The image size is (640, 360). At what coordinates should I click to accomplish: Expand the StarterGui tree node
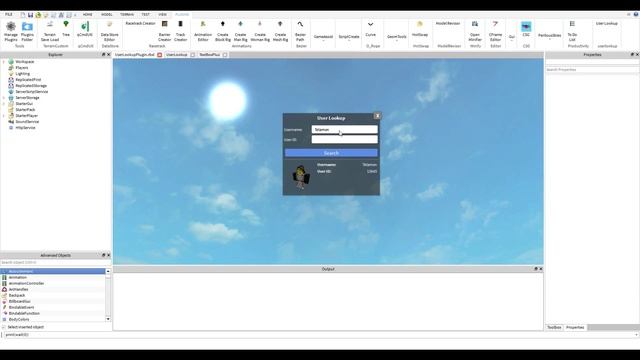pos(4,104)
